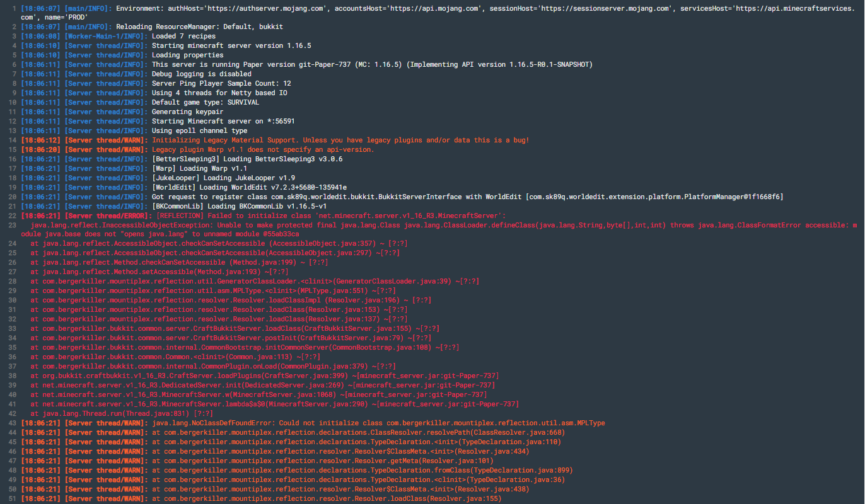Jump to line number 14 in the gutter
This screenshot has height=504, width=865.
[x=11, y=140]
